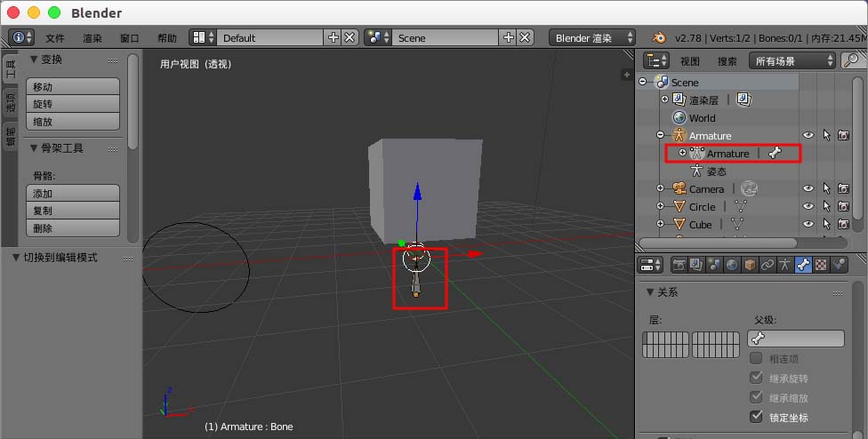
Task: Open the Object properties tab cube icon
Action: (750, 265)
